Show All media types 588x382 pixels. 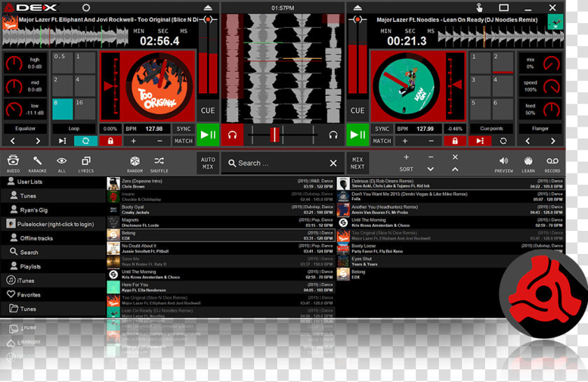[x=62, y=164]
